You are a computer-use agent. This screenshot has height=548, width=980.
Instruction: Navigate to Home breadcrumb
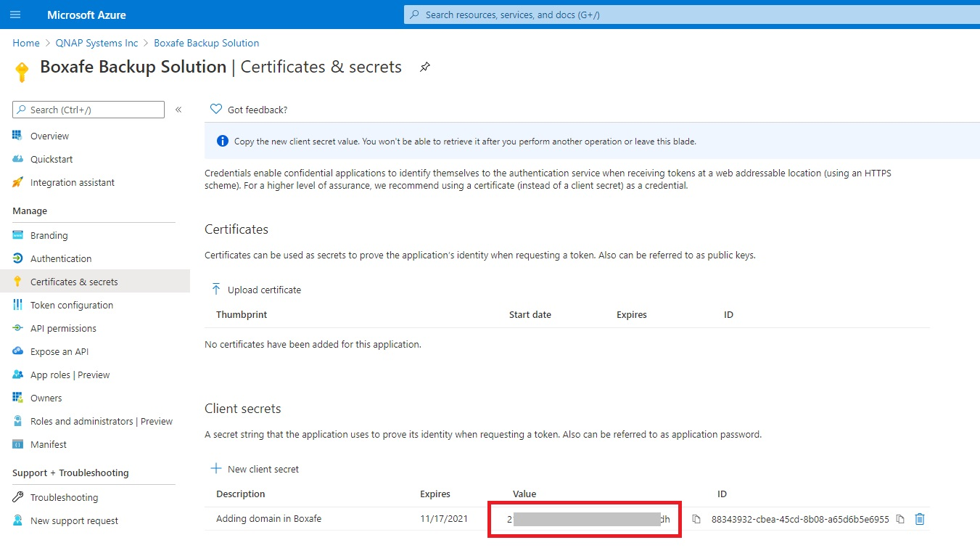click(x=26, y=43)
